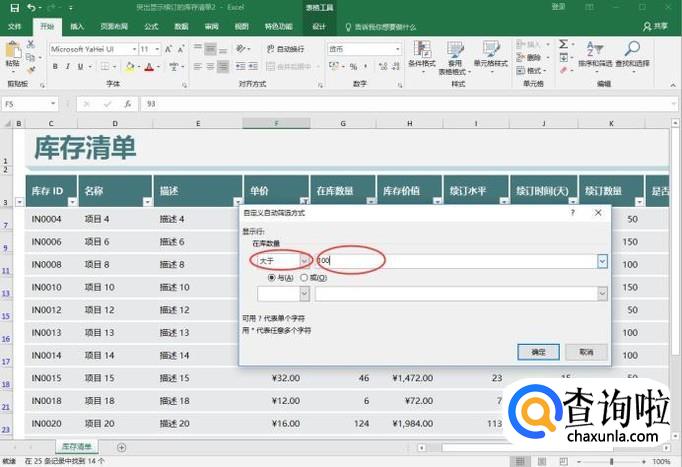Viewport: 682px width, 467px height.
Task: Switch to the 公式 Formulas tab
Action: (x=151, y=27)
